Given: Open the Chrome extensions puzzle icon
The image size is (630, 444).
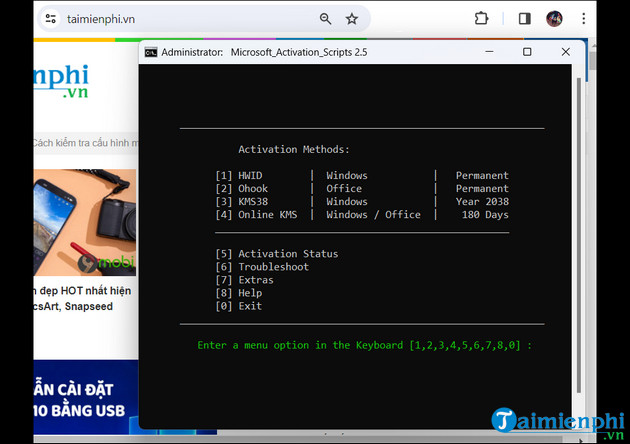Looking at the screenshot, I should point(481,18).
